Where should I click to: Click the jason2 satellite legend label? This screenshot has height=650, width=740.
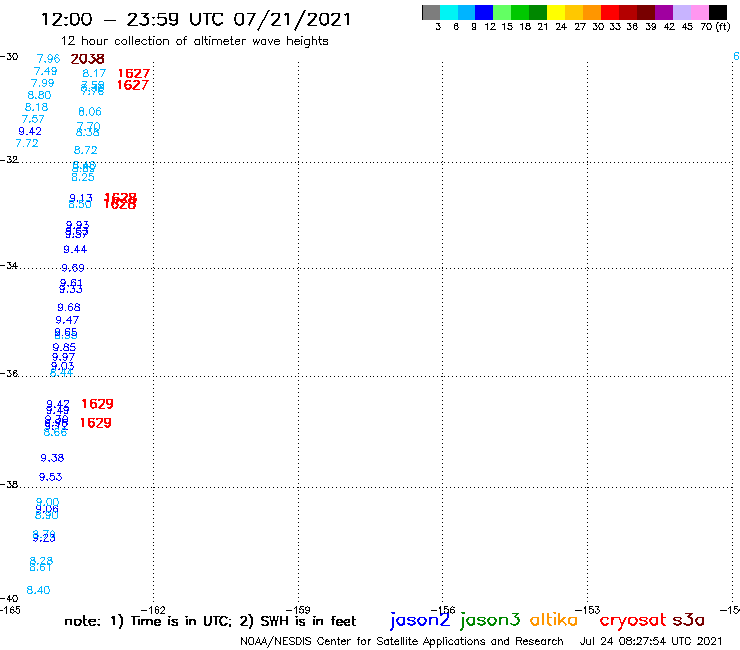pos(420,620)
